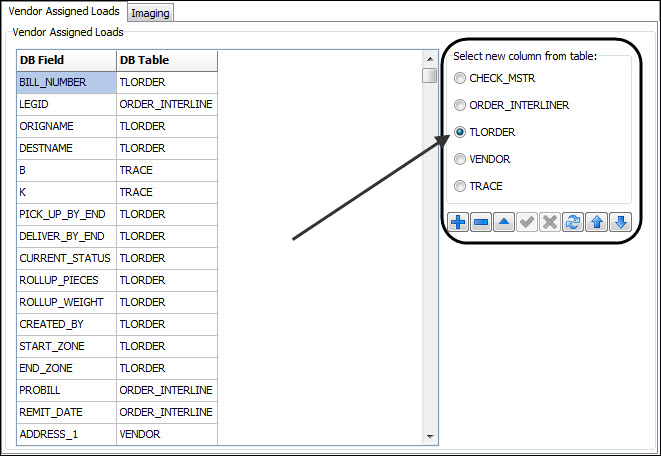
Task: Select the ADDRESS_1 field cell
Action: point(67,434)
